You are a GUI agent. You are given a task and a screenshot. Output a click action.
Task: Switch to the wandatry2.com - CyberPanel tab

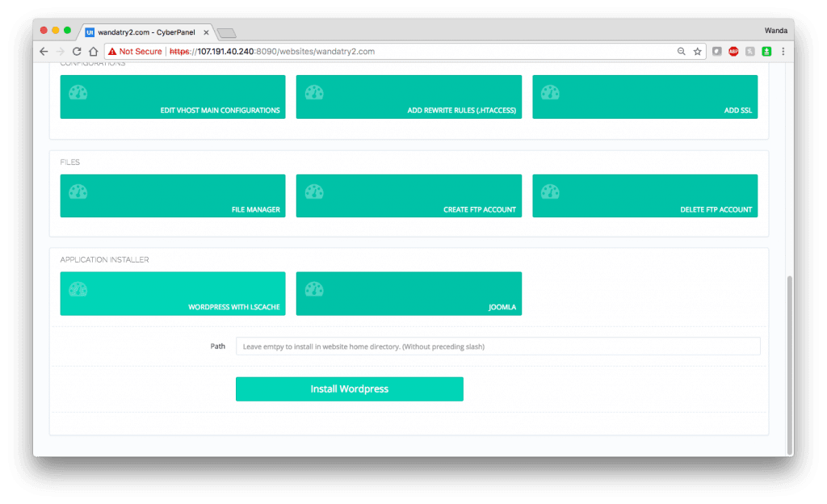147,32
